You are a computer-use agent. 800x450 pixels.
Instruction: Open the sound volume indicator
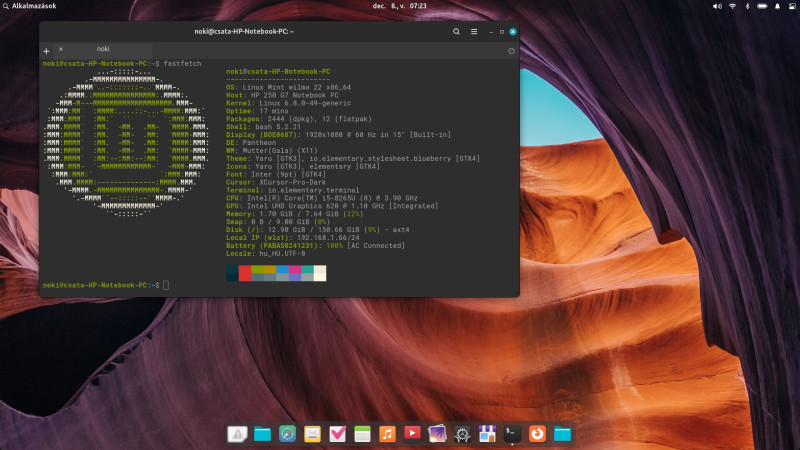(717, 6)
